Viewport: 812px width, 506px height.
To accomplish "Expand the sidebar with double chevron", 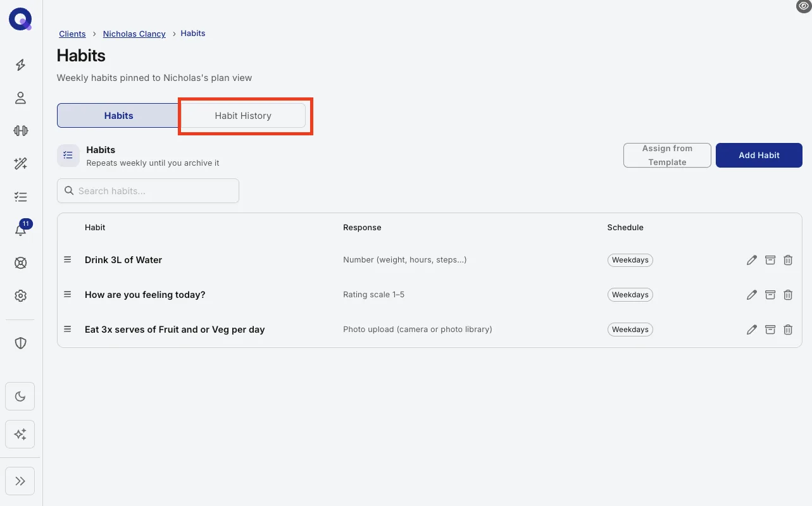I will pyautogui.click(x=20, y=481).
